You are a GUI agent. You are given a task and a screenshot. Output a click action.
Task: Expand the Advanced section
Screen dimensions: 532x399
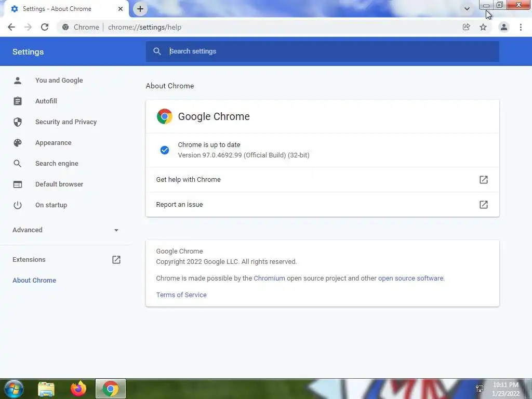(66, 230)
